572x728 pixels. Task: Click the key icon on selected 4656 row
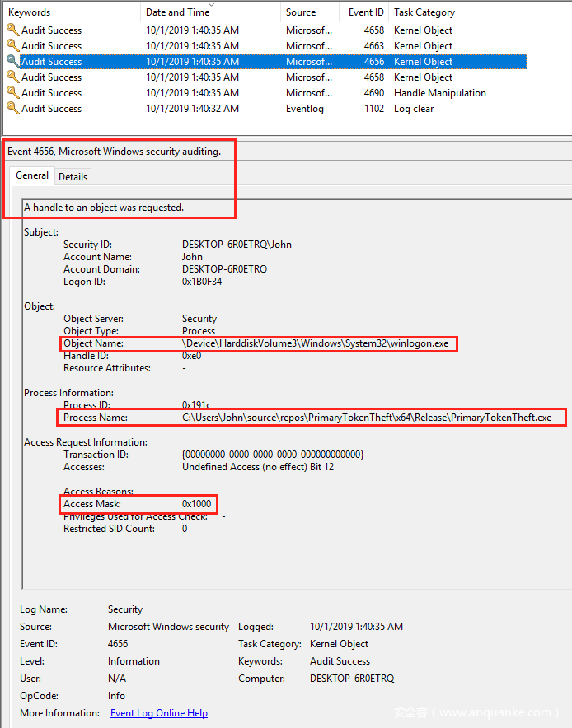(12, 62)
